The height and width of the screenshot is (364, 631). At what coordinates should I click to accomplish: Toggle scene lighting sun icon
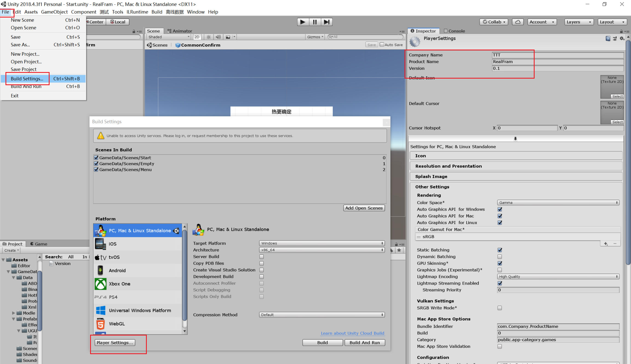(209, 37)
